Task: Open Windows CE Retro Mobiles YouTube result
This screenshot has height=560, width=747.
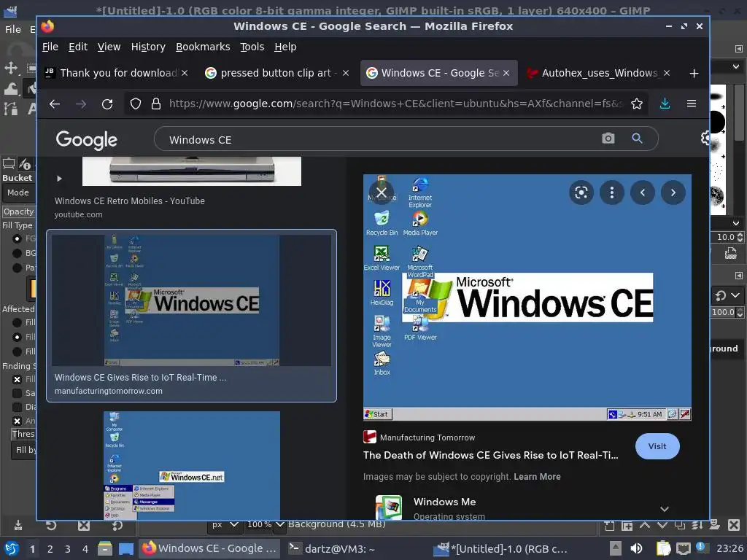Action: [130, 201]
